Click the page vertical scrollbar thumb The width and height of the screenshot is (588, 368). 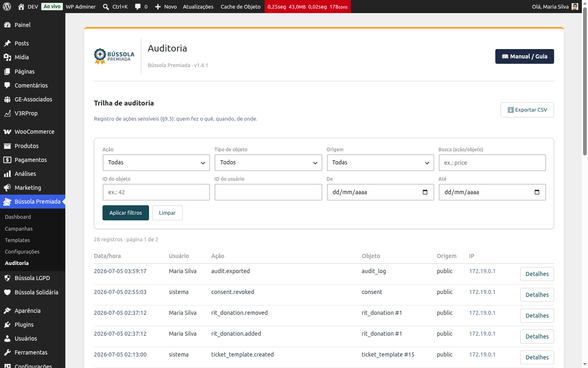585,82
